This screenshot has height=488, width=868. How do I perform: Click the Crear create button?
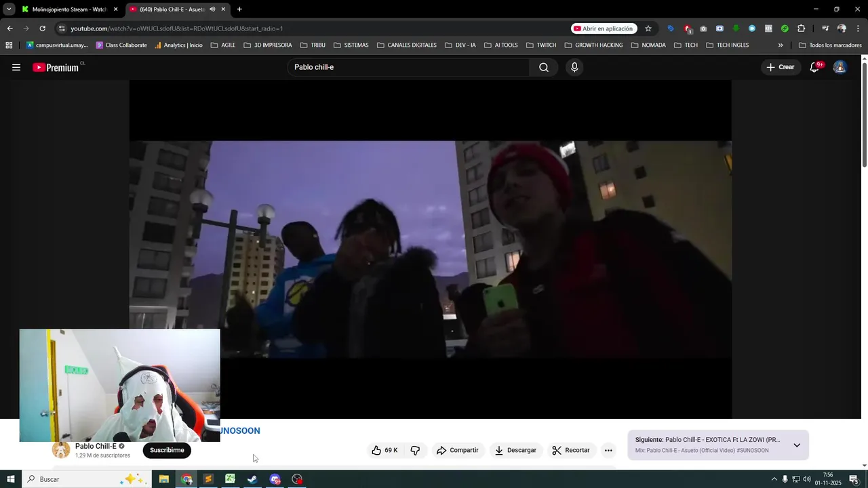[x=781, y=67]
